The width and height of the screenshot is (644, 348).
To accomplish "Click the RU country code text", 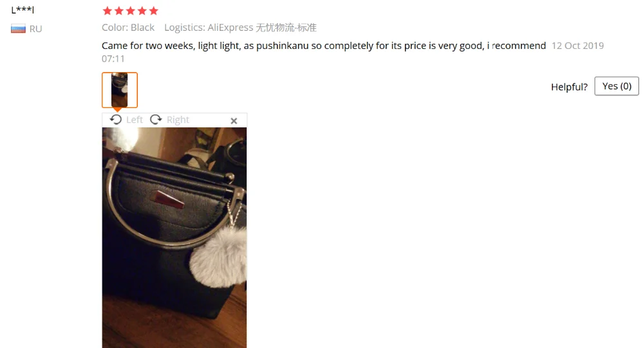I will pos(35,29).
